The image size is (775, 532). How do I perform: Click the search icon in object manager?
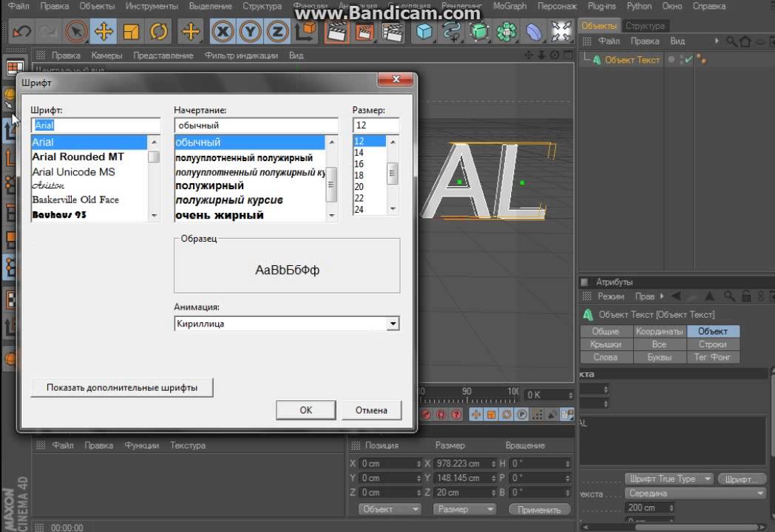[731, 41]
